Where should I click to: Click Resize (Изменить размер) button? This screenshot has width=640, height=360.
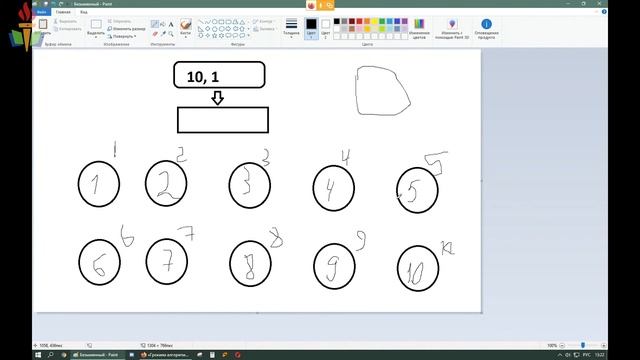point(127,29)
